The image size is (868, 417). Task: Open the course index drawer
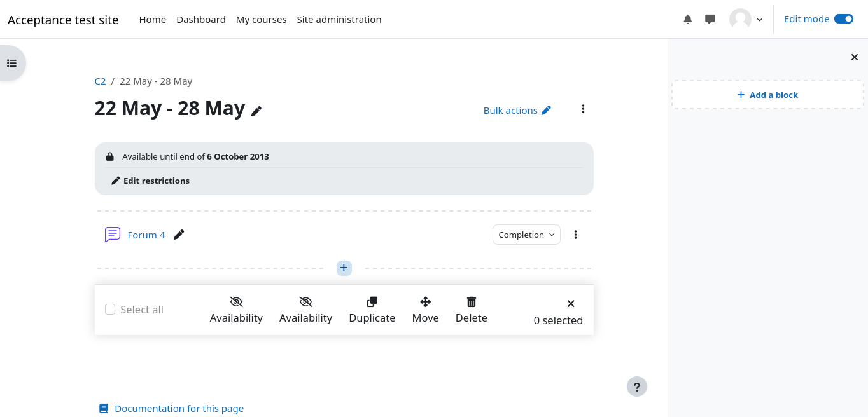[x=11, y=63]
